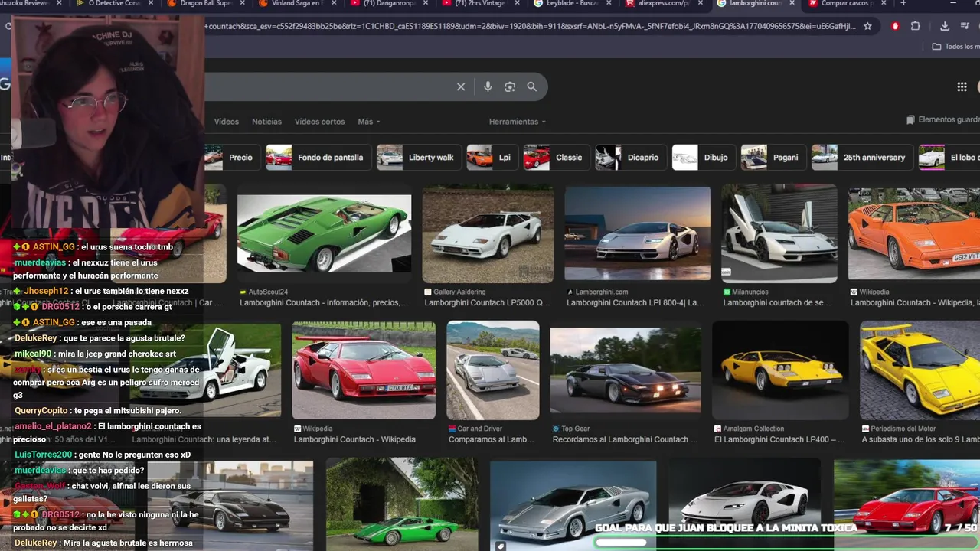Filter images by 'Lpi' chip
This screenshot has height=551, width=980.
coord(492,158)
